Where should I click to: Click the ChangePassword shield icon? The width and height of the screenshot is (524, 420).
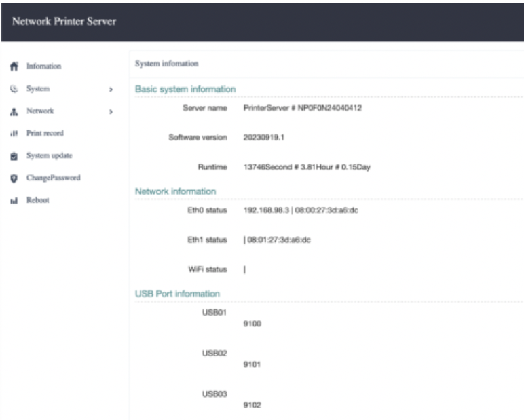click(12, 178)
